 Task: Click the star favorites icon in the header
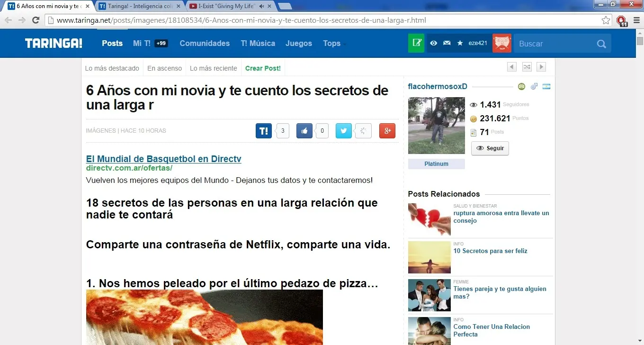coord(460,43)
